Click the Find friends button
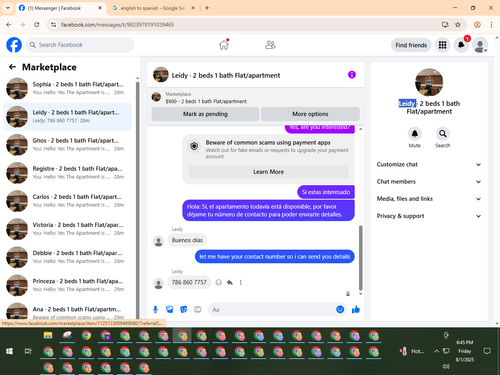This screenshot has height=375, width=500. tap(411, 45)
